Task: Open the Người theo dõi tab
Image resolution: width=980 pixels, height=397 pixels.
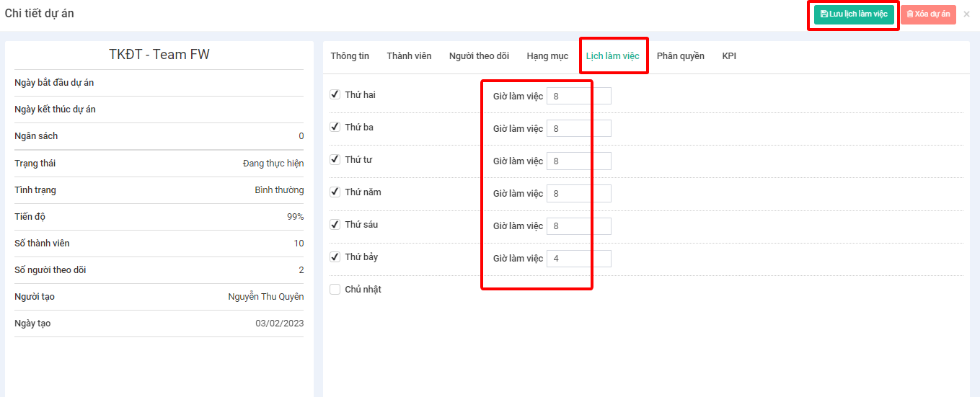Action: pyautogui.click(x=479, y=56)
